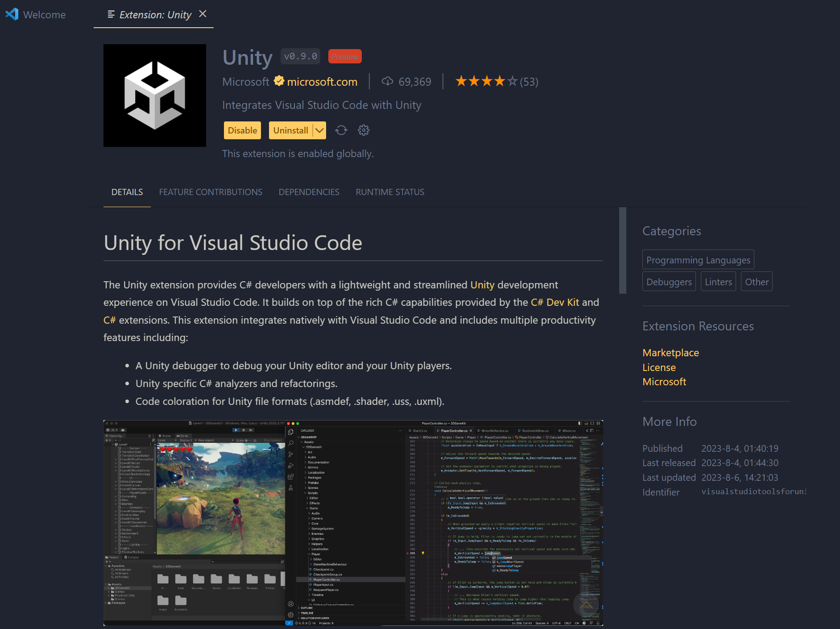840x629 pixels.
Task: Click the readme vertical scrollbar
Action: point(623,250)
